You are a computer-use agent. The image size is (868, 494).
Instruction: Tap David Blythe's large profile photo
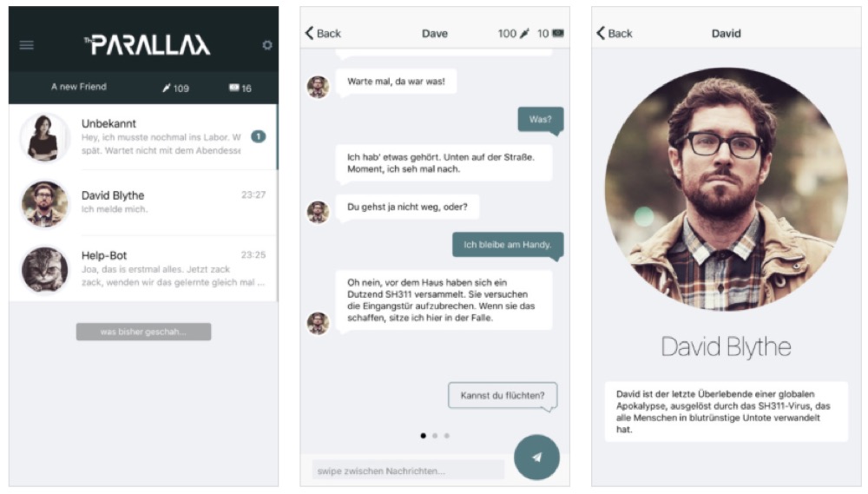pos(726,189)
